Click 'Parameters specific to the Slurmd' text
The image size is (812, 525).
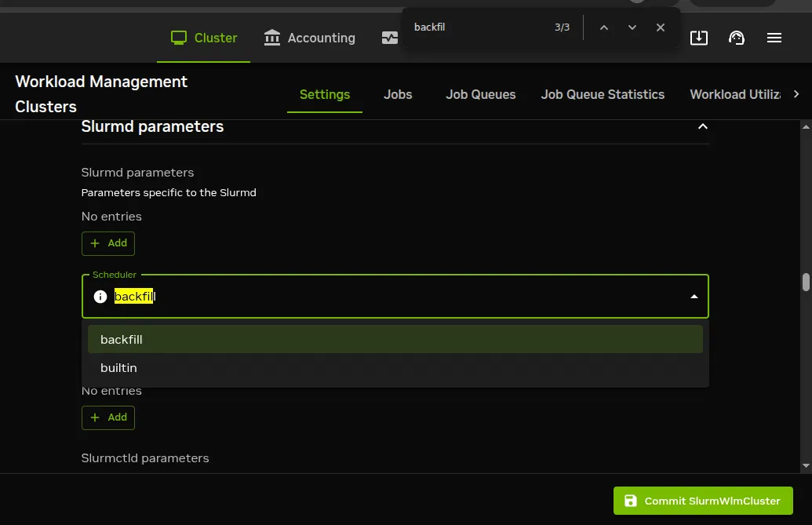pyautogui.click(x=169, y=192)
